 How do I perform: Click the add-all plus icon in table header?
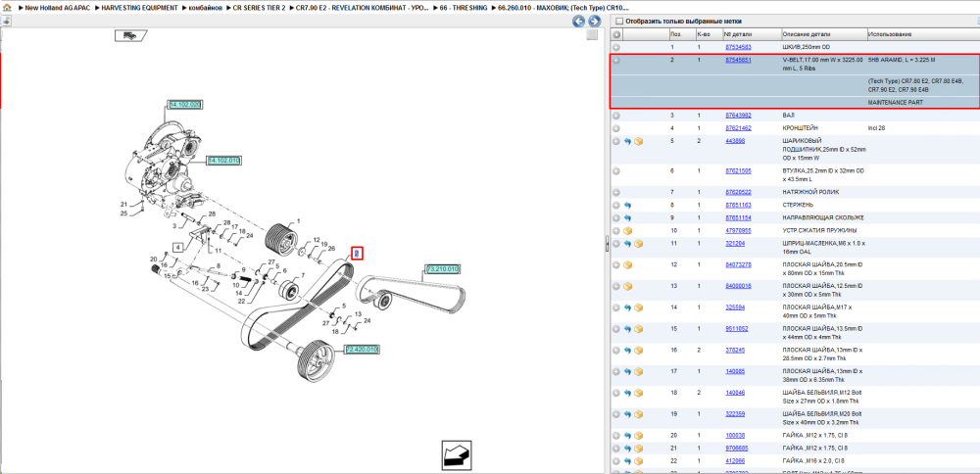pyautogui.click(x=616, y=33)
